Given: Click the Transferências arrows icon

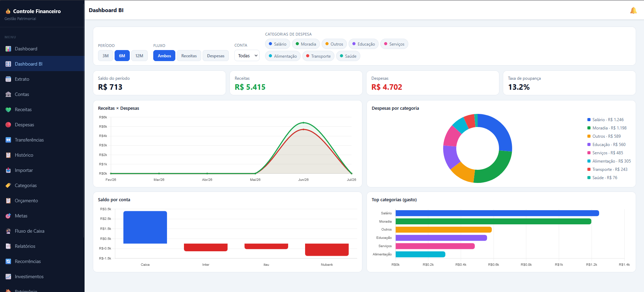Looking at the screenshot, I should 8,140.
